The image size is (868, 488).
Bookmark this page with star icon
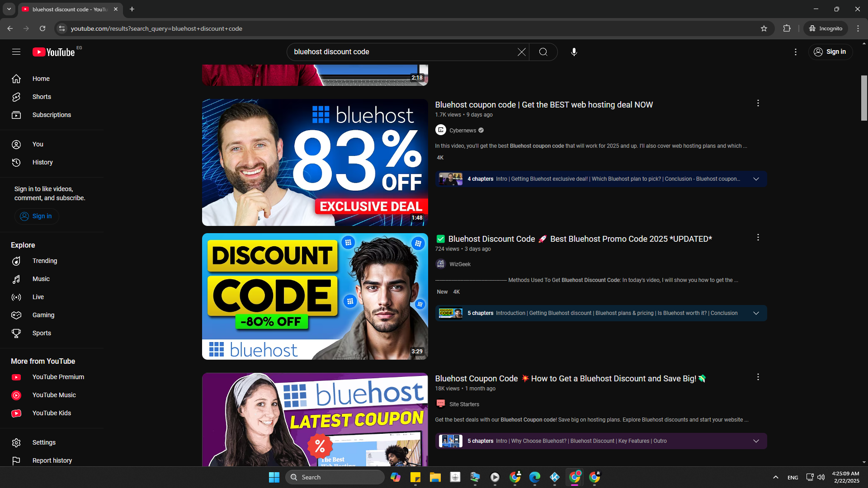point(764,28)
